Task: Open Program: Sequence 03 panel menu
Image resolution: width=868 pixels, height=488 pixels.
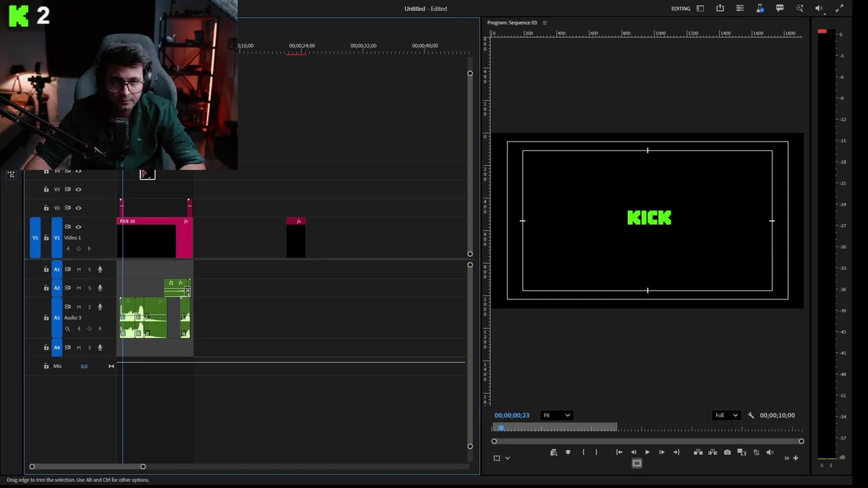Action: (x=545, y=22)
